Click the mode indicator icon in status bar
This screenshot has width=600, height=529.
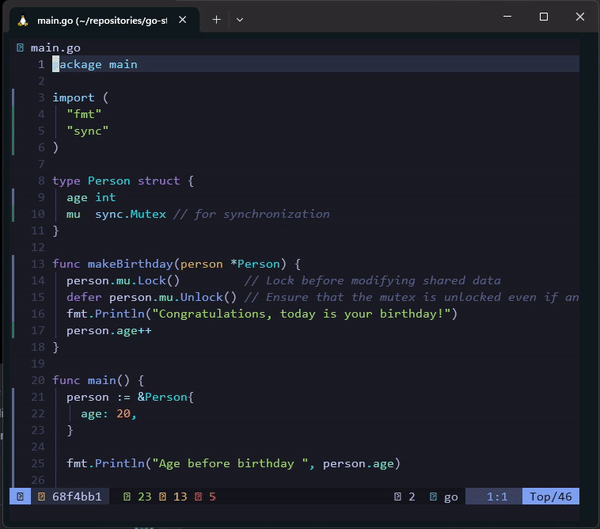[21, 497]
